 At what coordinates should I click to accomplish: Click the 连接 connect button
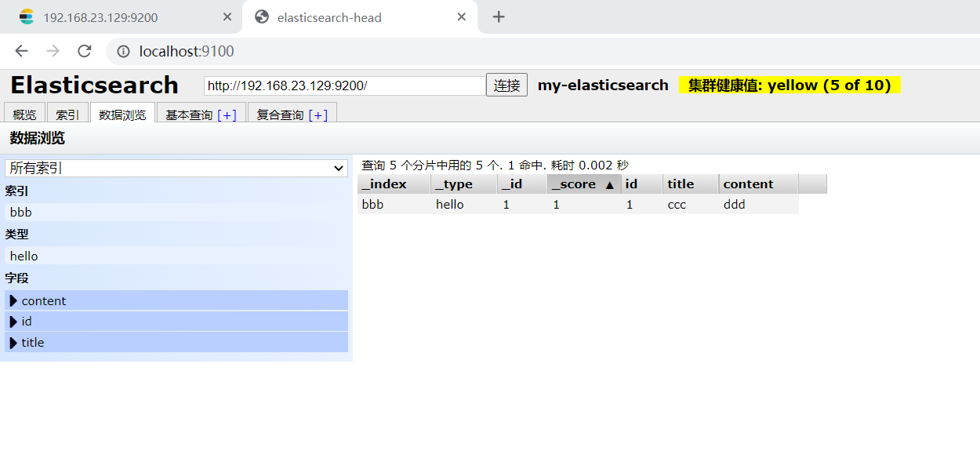tap(507, 85)
